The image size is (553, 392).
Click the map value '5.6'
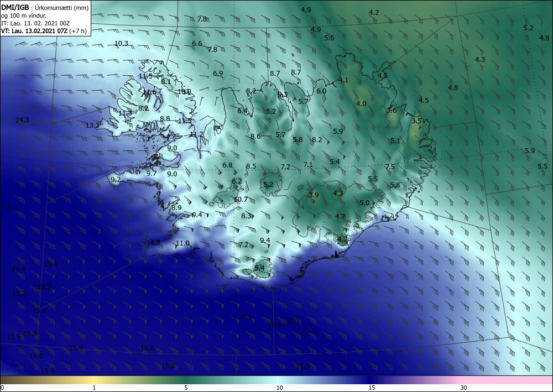coord(329,38)
